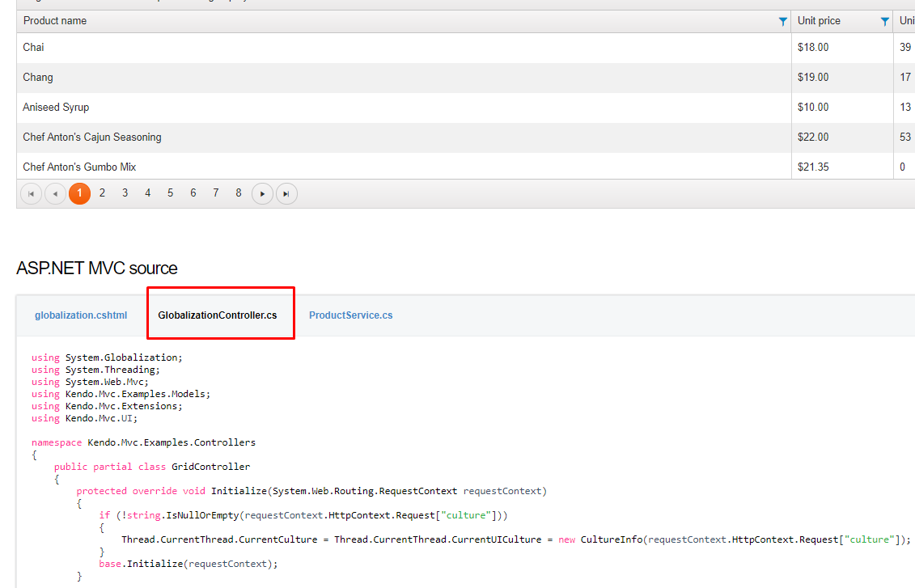Navigate to page 3
The width and height of the screenshot is (915, 588).
[125, 192]
